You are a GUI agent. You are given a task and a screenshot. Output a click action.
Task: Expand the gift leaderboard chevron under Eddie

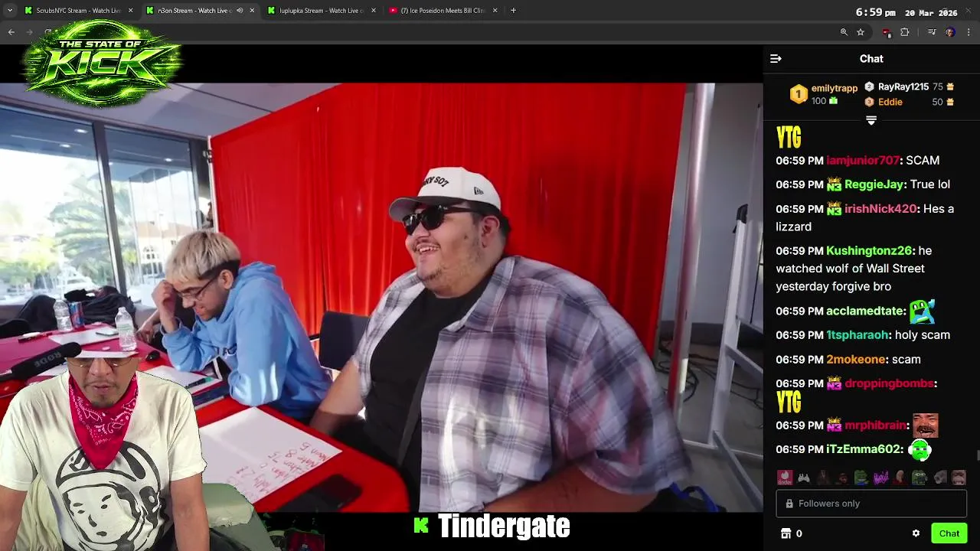tap(871, 120)
